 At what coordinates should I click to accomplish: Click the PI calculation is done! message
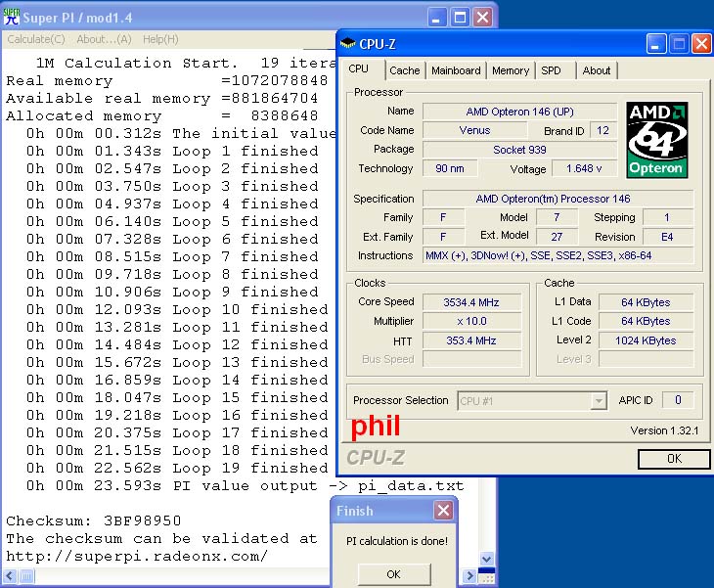[x=397, y=541]
